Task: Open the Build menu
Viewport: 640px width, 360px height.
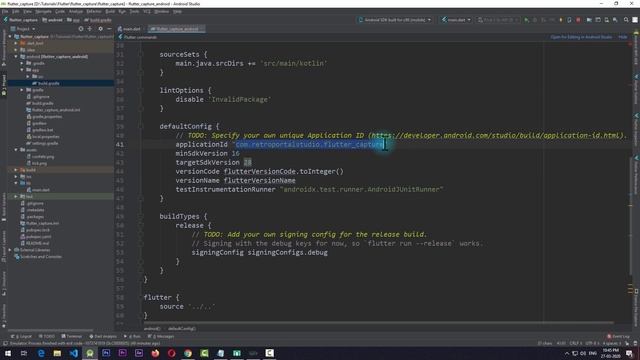Action: 110,11
